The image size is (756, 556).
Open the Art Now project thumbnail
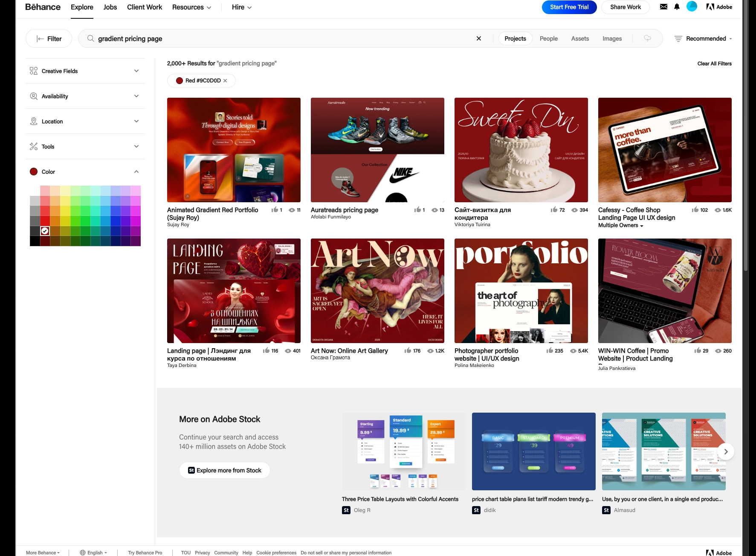pyautogui.click(x=377, y=291)
